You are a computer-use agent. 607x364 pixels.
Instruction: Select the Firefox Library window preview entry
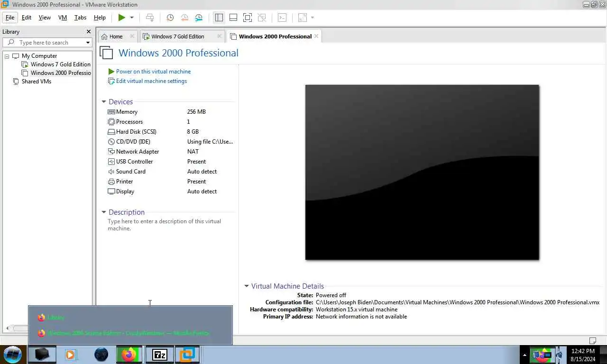[x=130, y=317]
